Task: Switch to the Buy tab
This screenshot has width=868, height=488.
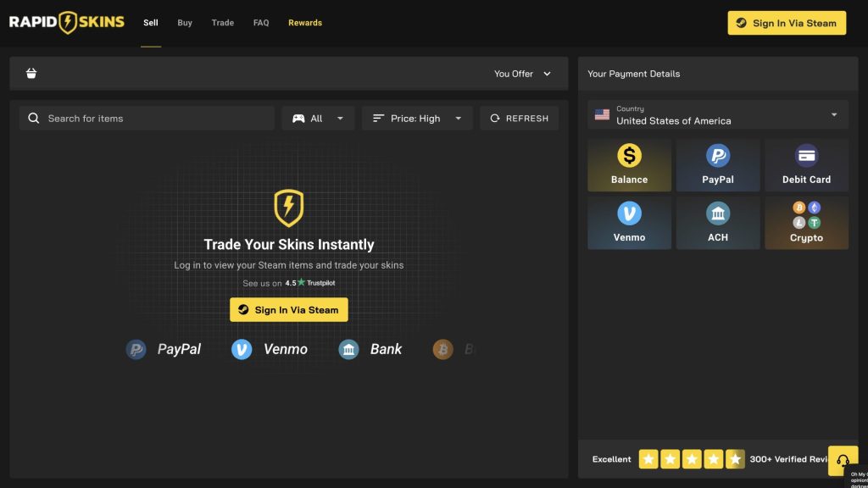Action: (185, 23)
